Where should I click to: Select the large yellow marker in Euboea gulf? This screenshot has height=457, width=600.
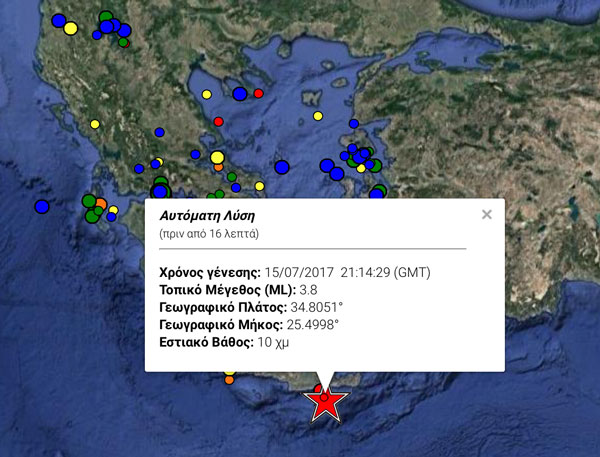tap(217, 157)
